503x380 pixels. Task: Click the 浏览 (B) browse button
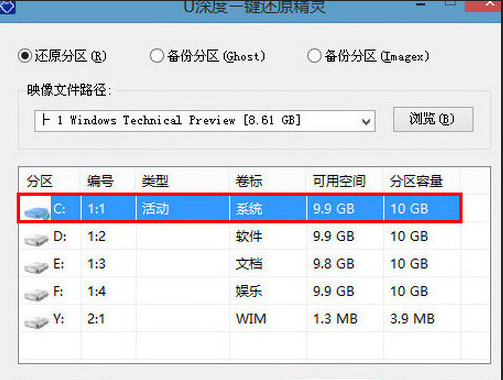[x=433, y=119]
